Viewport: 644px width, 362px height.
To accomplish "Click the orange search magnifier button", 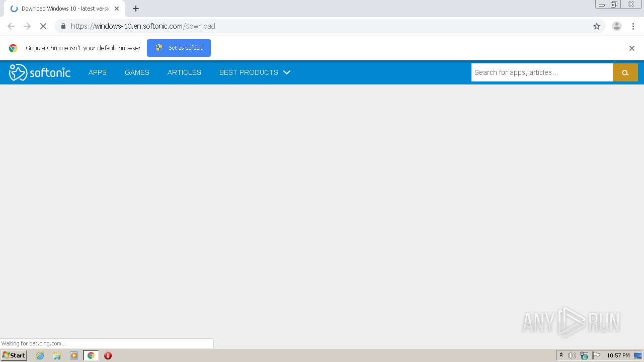I will pyautogui.click(x=625, y=72).
